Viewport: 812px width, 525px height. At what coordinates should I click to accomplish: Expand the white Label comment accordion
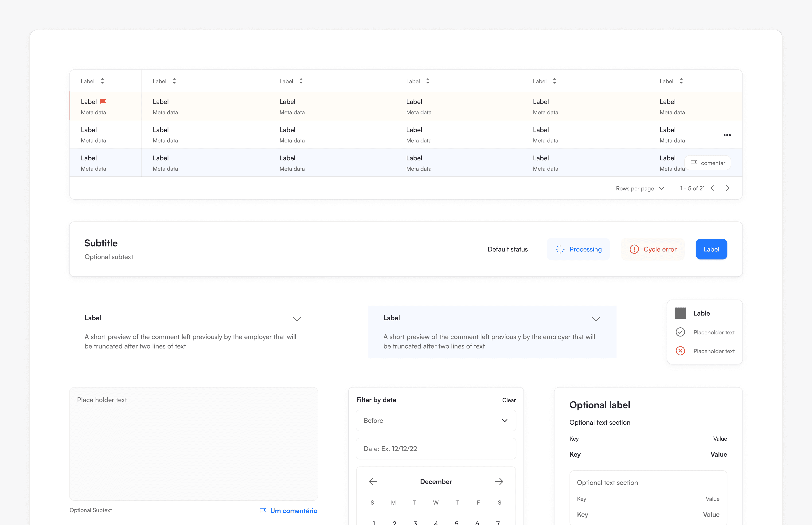click(x=297, y=319)
